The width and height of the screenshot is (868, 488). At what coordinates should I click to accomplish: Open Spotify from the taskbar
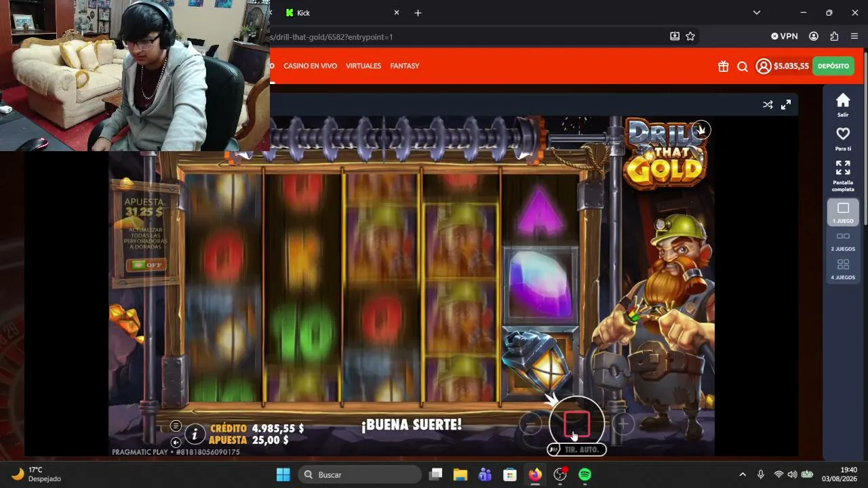[585, 474]
